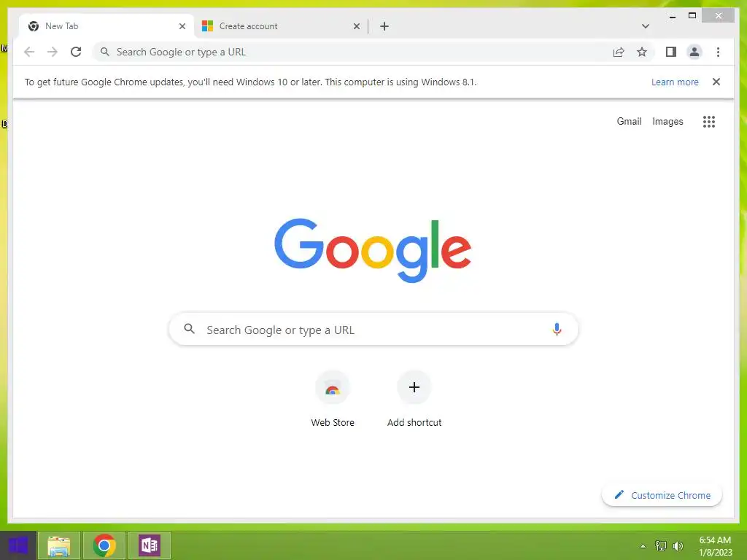The width and height of the screenshot is (747, 560).
Task: Expand the tab search chevron
Action: pyautogui.click(x=645, y=26)
